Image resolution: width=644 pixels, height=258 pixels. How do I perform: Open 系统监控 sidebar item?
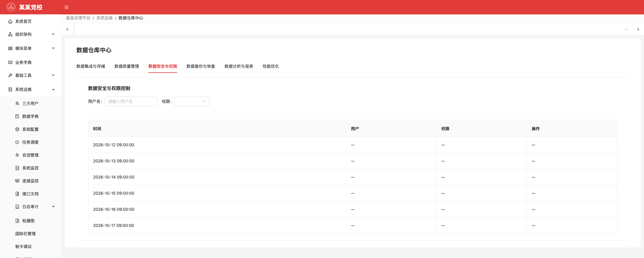coord(30,168)
